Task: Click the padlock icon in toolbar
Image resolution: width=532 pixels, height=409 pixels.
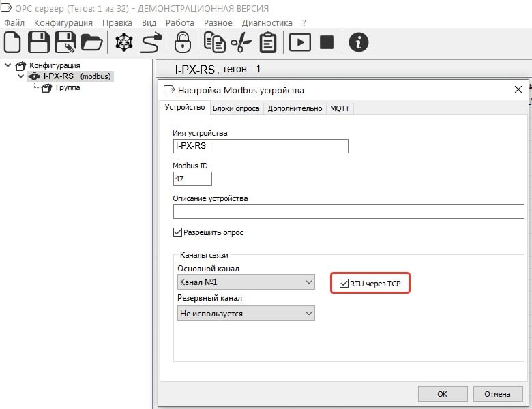Action: 182,42
